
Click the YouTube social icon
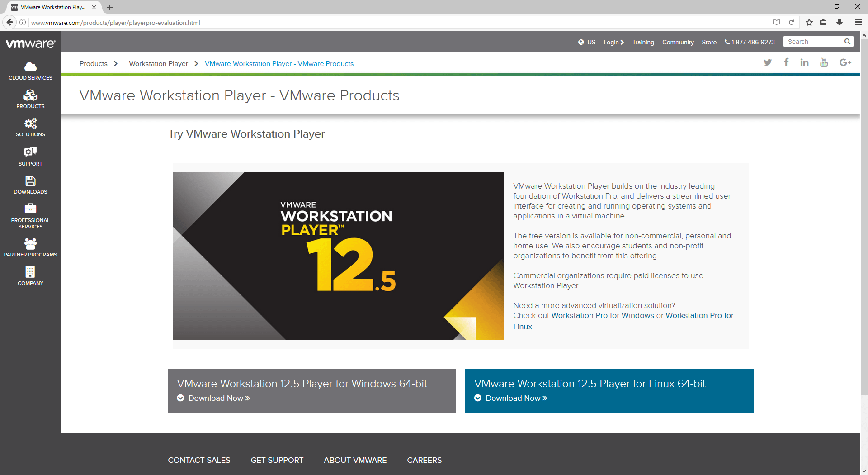coord(824,62)
